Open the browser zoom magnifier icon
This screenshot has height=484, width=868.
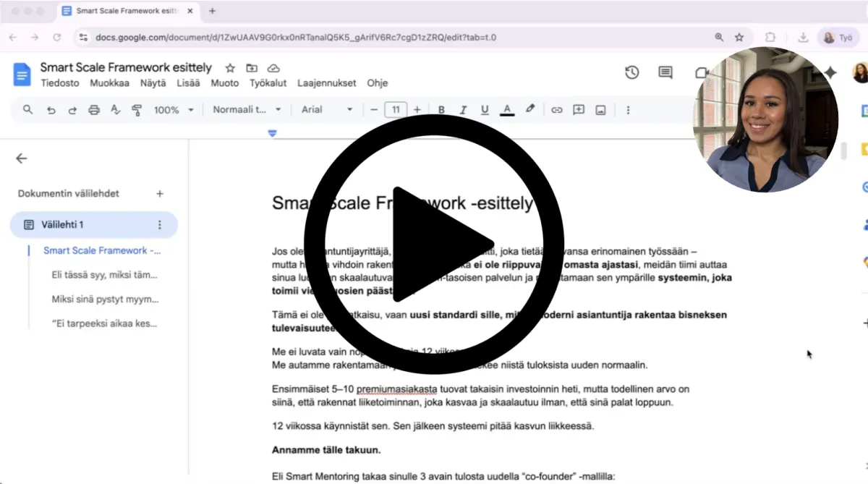tap(719, 38)
